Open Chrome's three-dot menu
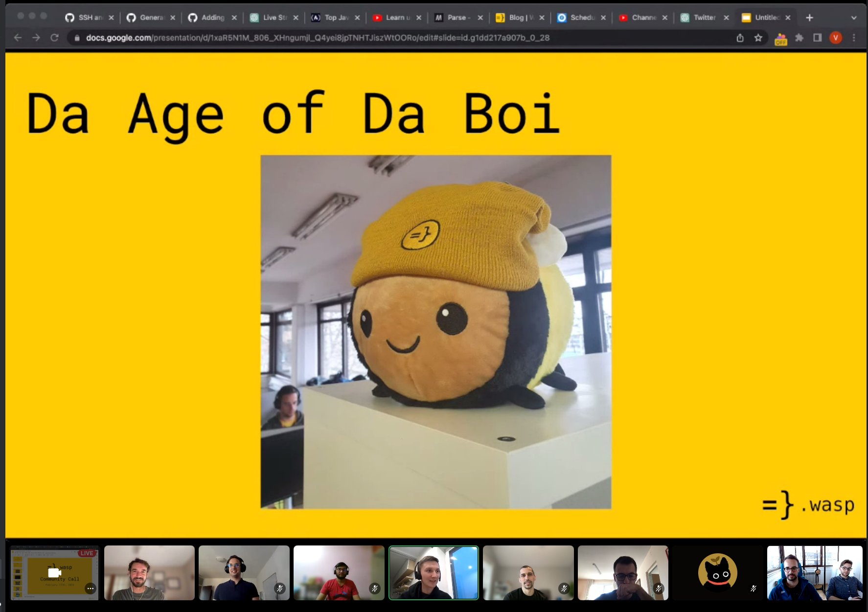868x612 pixels. [x=854, y=38]
